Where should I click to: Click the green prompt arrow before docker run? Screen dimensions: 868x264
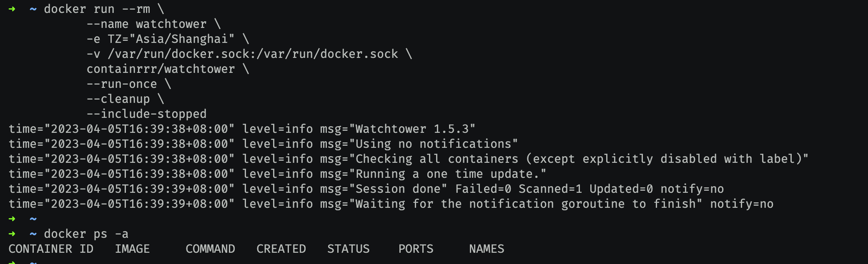(12, 9)
